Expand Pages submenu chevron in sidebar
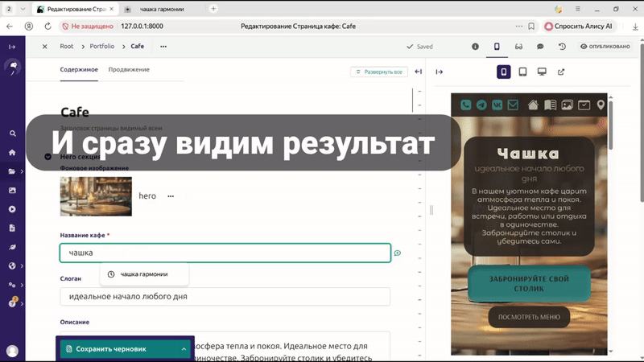The width and height of the screenshot is (644, 362). click(22, 171)
